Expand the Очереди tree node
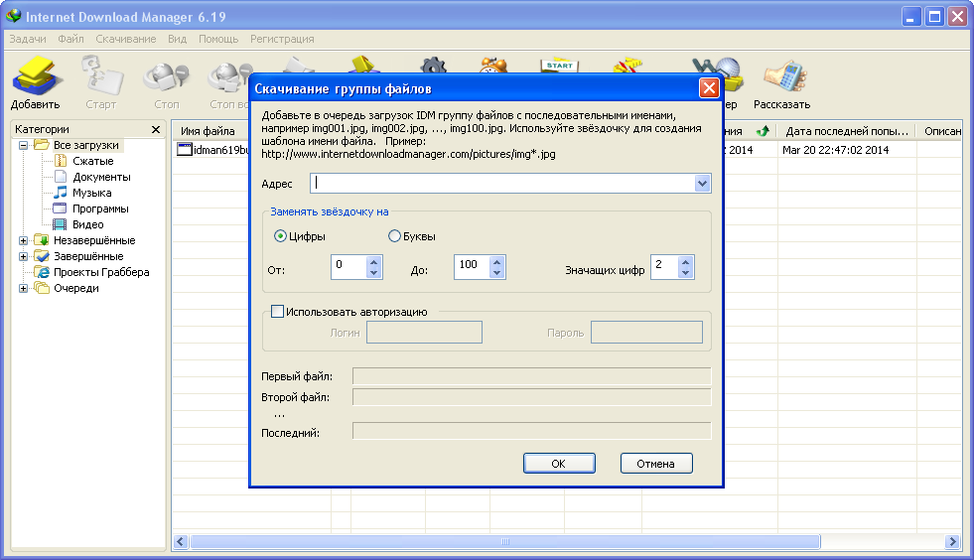The width and height of the screenshot is (974, 560). coord(23,288)
